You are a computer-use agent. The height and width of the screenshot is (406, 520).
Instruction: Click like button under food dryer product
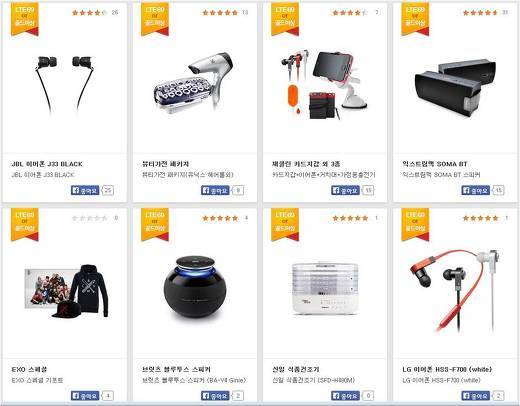click(345, 396)
